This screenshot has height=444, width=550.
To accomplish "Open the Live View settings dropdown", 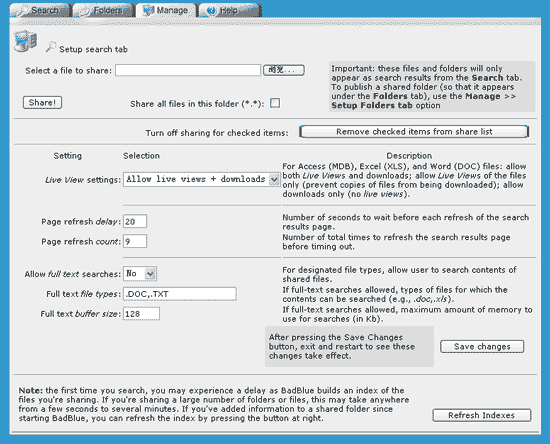I will (202, 179).
